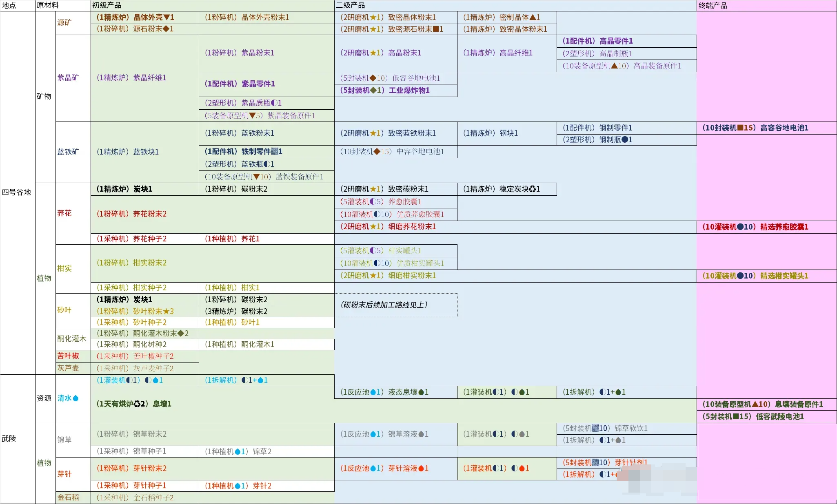The width and height of the screenshot is (837, 504).
Task: Click cell (1精炼炉) 紫晶纤维1
Action: point(145,78)
